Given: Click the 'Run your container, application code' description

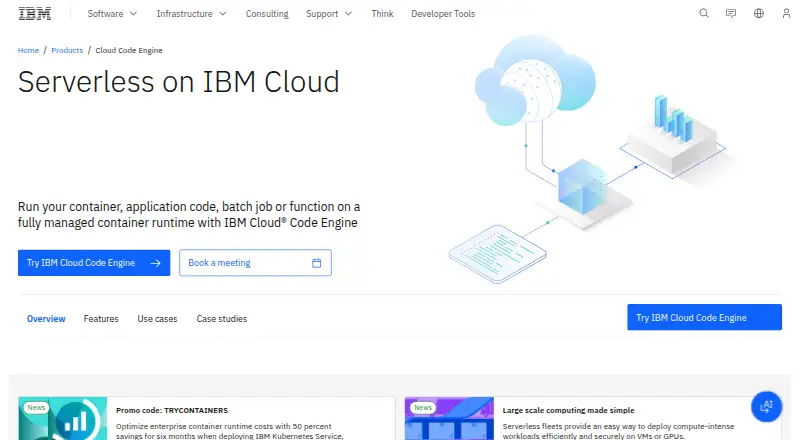Looking at the screenshot, I should point(189,214).
